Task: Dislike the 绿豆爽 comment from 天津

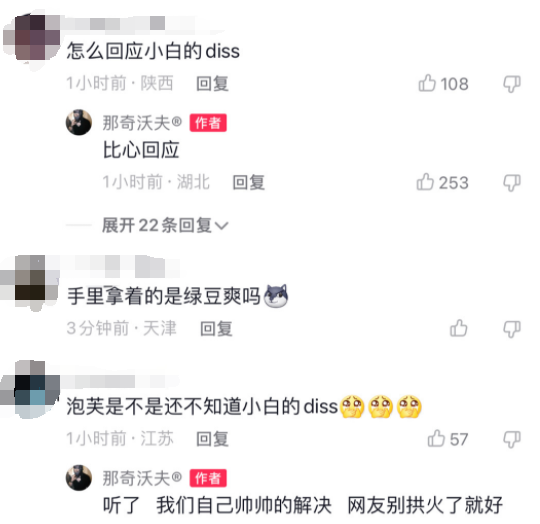Action: pyautogui.click(x=512, y=329)
